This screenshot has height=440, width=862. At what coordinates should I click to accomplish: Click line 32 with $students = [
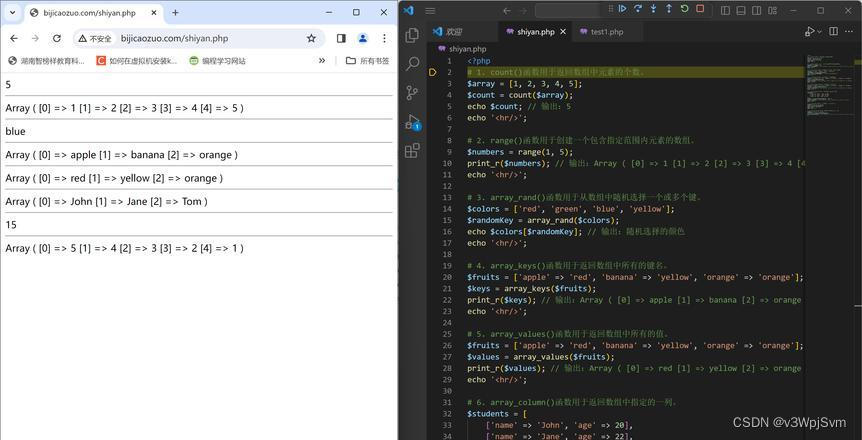click(498, 414)
